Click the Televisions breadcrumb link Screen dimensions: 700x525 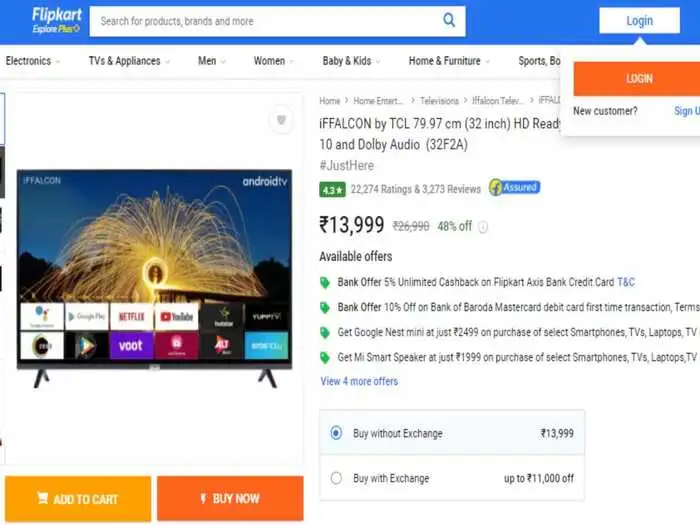tap(439, 101)
